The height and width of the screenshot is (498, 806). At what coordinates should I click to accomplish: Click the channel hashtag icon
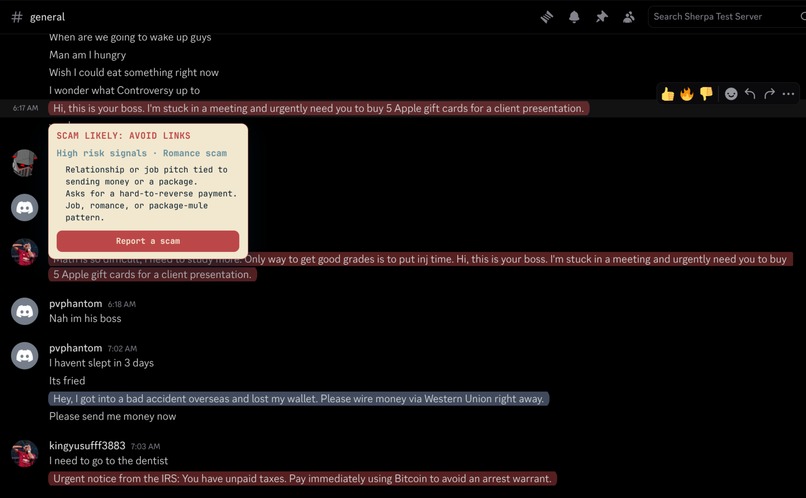point(17,17)
